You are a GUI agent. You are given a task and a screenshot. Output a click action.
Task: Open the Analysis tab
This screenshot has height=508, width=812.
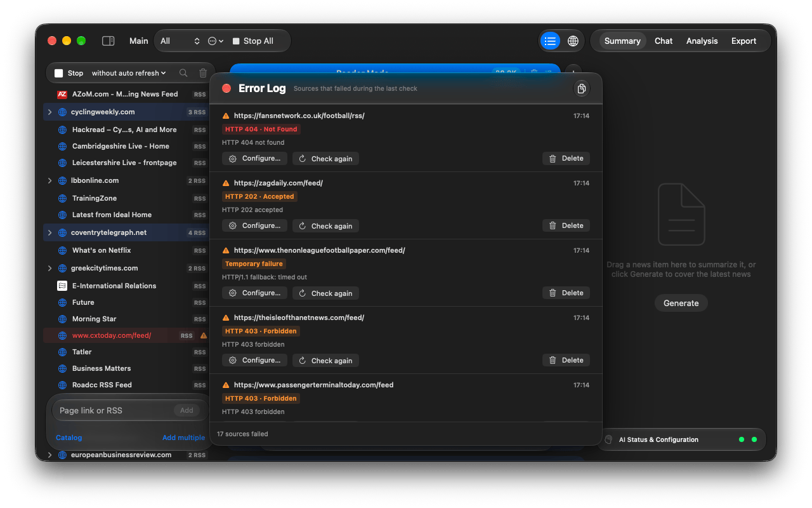[x=702, y=41]
